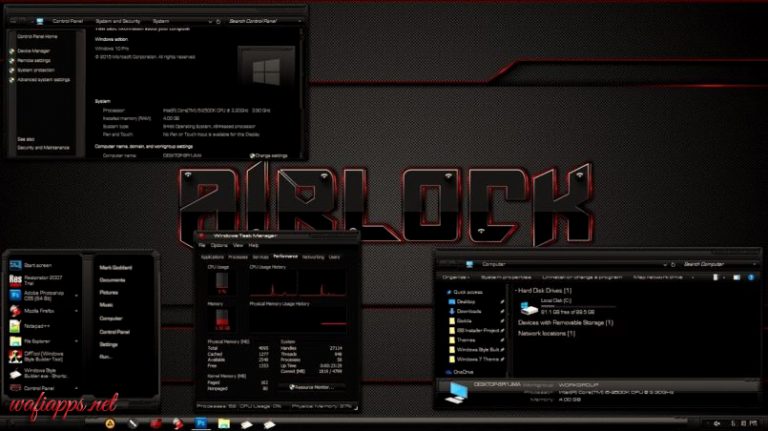The width and height of the screenshot is (768, 431).
Task: Open Music from start menu right pane
Action: tap(106, 305)
